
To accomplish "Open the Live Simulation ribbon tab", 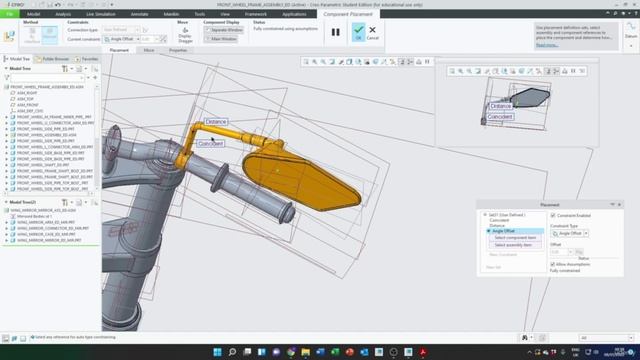I will (x=100, y=14).
